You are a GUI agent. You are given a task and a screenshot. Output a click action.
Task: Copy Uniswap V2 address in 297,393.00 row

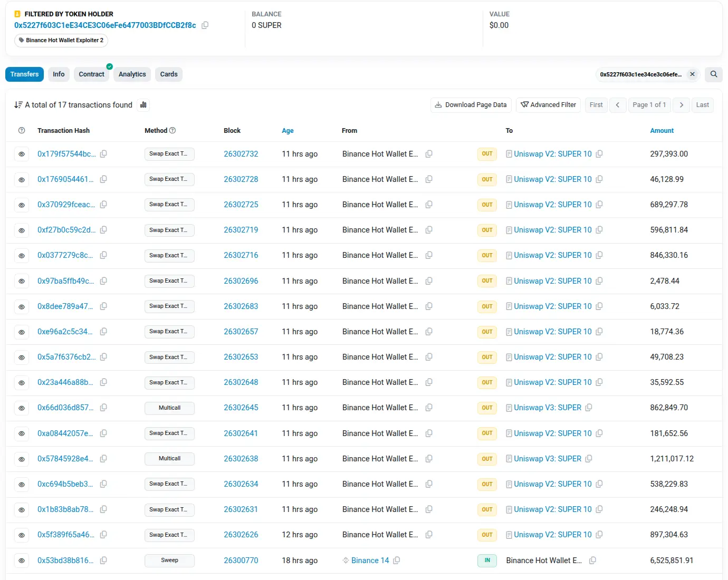[x=599, y=154]
